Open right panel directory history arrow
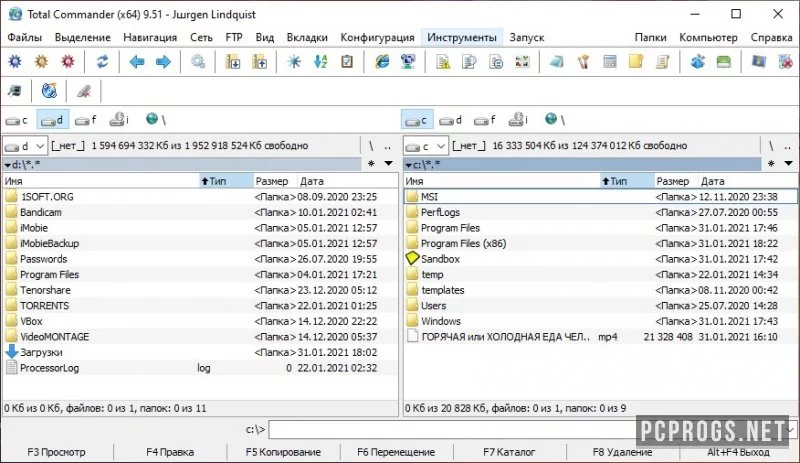The image size is (800, 463). (x=788, y=164)
